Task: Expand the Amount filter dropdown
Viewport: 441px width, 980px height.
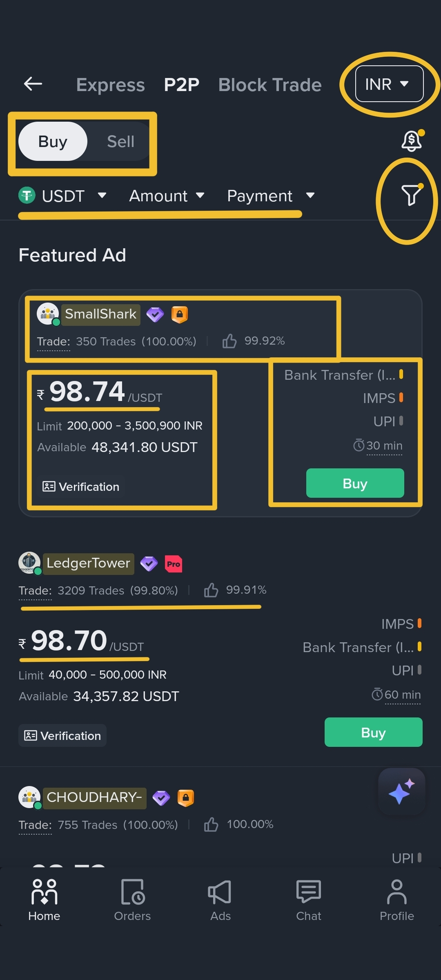Action: [167, 196]
